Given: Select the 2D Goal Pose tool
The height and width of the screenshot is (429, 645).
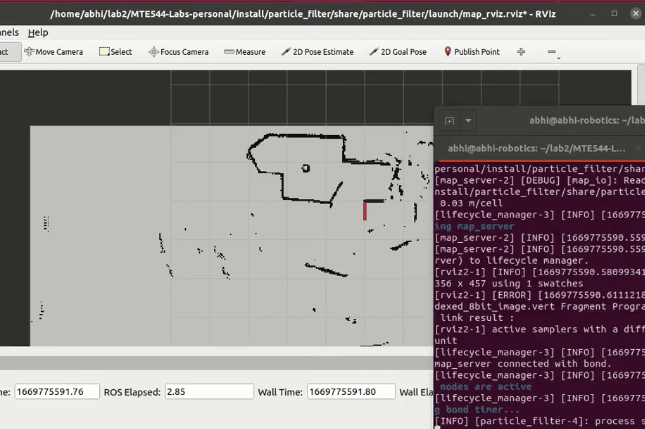Looking at the screenshot, I should 398,52.
